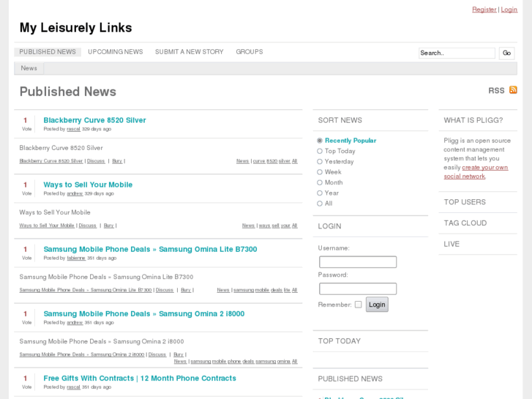This screenshot has width=532, height=399.
Task: Discuss the Samsung Omina Lite B7300 story
Action: coord(165,290)
